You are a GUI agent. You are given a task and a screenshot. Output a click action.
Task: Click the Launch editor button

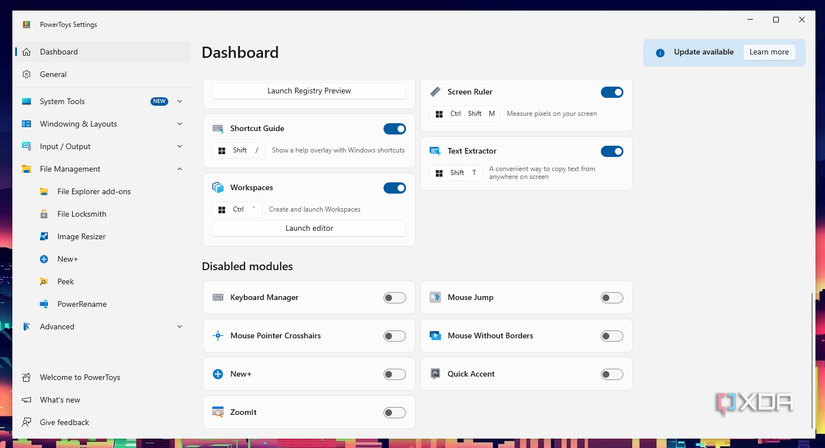(x=309, y=228)
